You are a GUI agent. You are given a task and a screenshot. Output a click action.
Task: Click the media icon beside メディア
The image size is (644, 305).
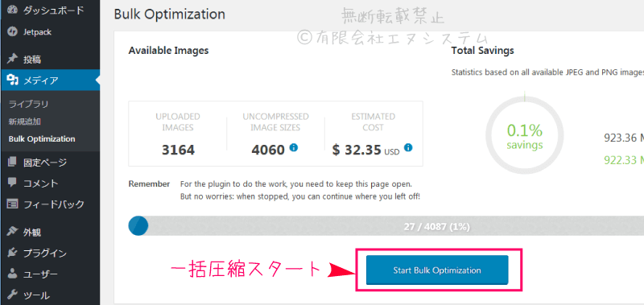13,80
